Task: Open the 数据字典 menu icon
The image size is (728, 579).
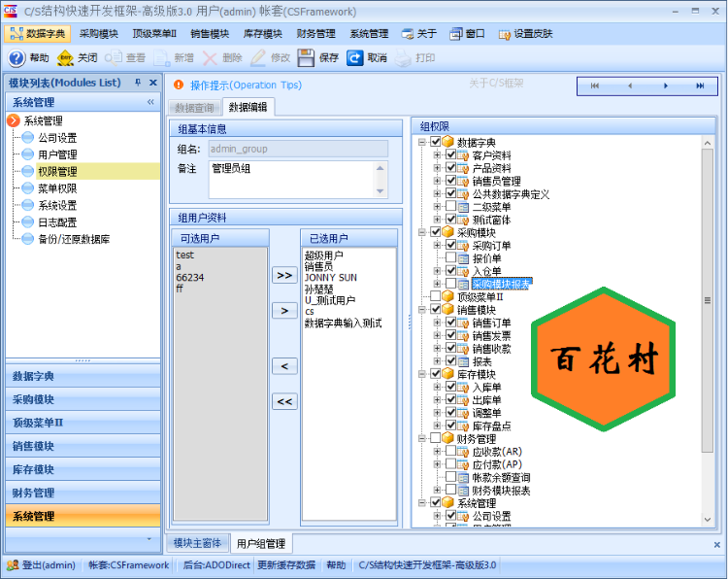Action: [17, 33]
